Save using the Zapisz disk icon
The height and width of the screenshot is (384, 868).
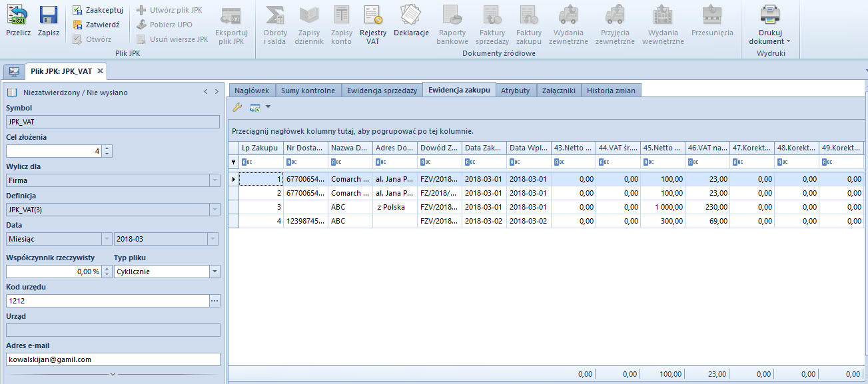(x=48, y=16)
